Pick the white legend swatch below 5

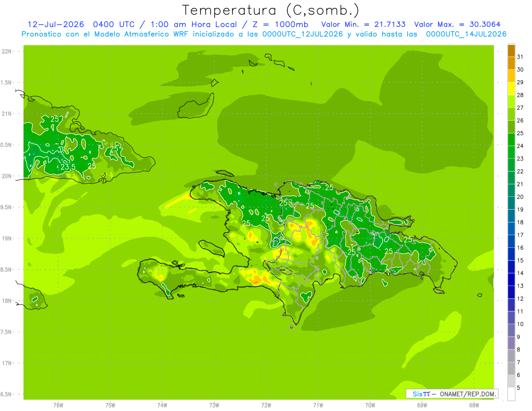click(511, 394)
